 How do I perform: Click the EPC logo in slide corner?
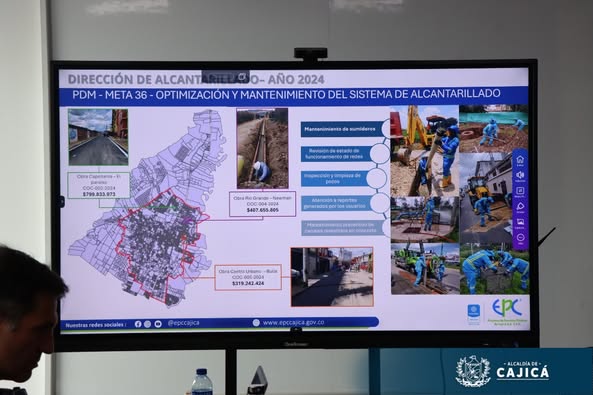point(507,309)
